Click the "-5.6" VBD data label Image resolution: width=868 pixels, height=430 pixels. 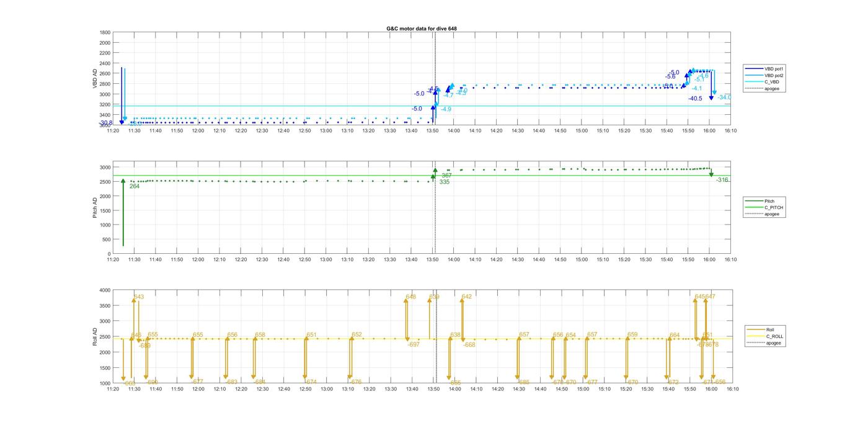tap(670, 77)
